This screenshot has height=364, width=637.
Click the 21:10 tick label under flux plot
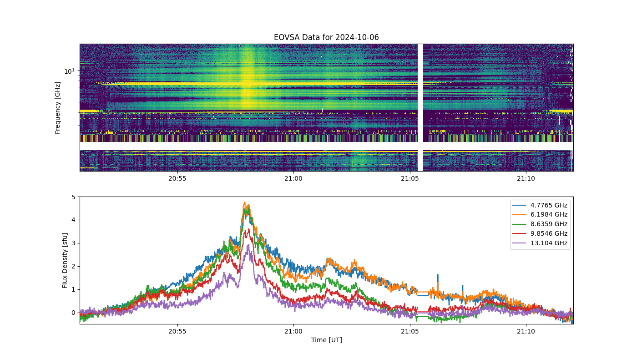pyautogui.click(x=526, y=331)
